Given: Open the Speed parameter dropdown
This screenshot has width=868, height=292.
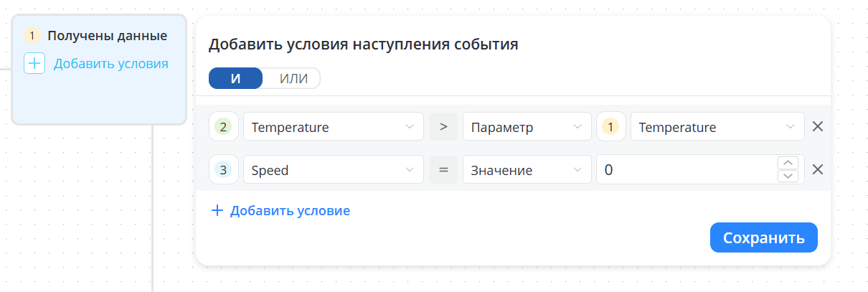Looking at the screenshot, I should pyautogui.click(x=334, y=170).
